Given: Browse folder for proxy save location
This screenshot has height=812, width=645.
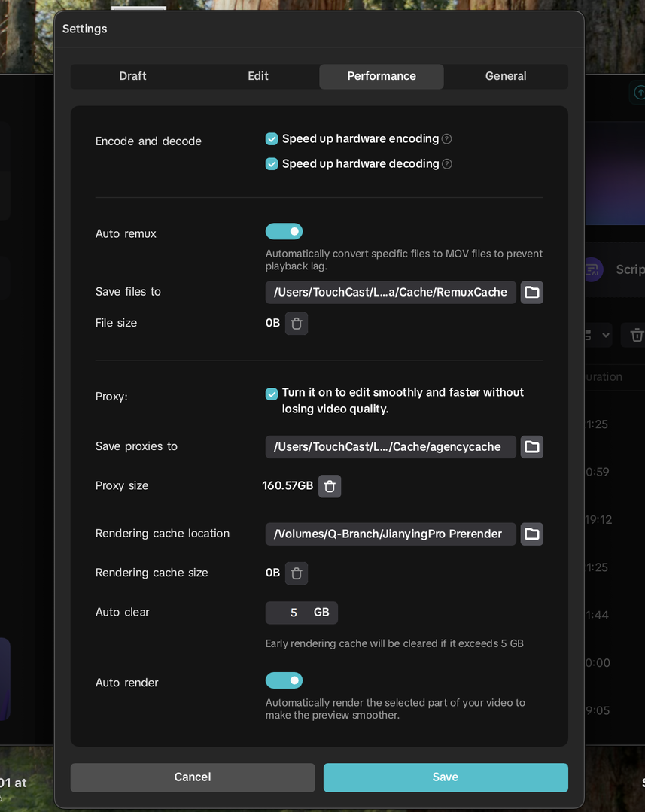Looking at the screenshot, I should click(x=531, y=446).
